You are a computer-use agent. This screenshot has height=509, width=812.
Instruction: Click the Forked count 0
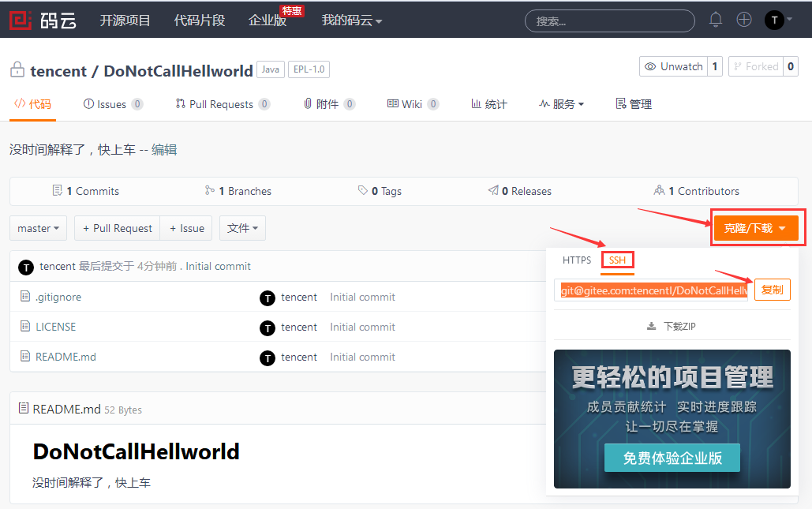pyautogui.click(x=790, y=66)
